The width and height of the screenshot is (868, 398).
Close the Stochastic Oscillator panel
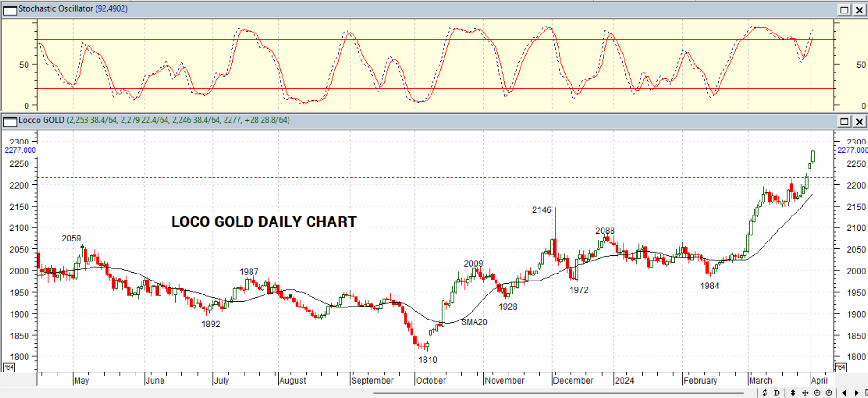(859, 10)
